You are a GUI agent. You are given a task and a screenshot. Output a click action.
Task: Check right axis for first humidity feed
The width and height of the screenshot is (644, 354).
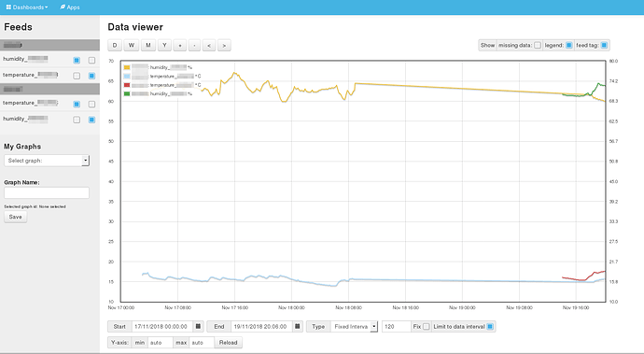(x=91, y=60)
